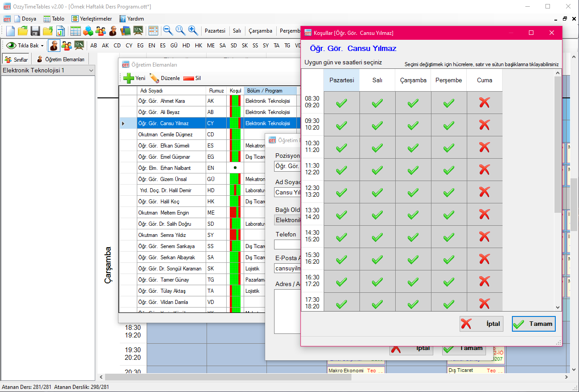Select the blackboard classrooms icon on the main toolbar
The image size is (579, 392).
tap(138, 30)
